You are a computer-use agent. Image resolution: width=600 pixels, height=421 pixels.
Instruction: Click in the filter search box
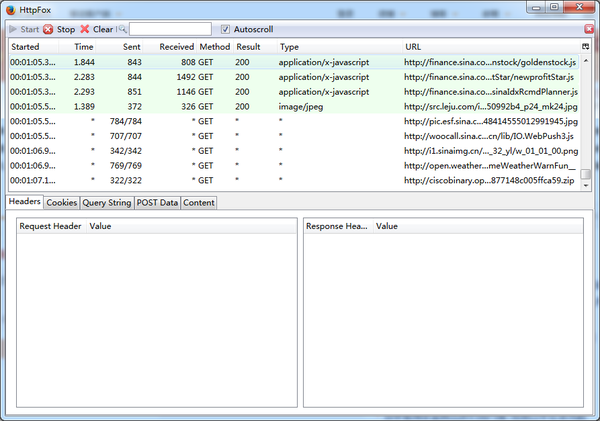[170, 30]
